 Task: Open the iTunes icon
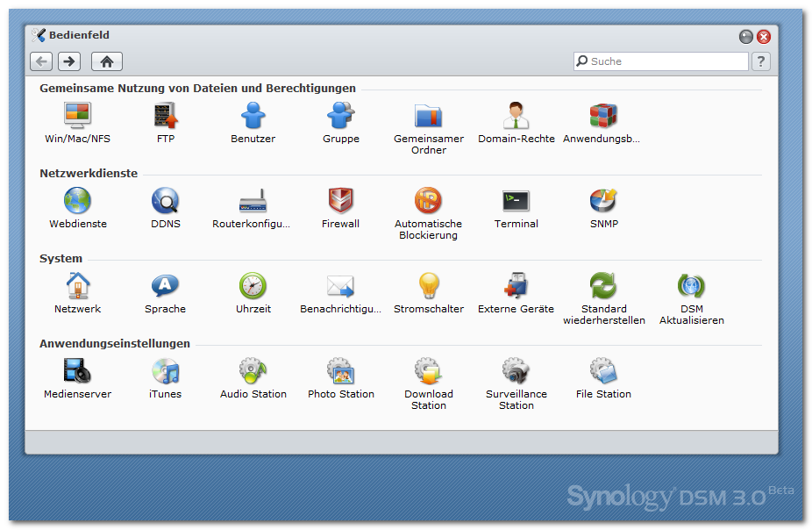166,371
